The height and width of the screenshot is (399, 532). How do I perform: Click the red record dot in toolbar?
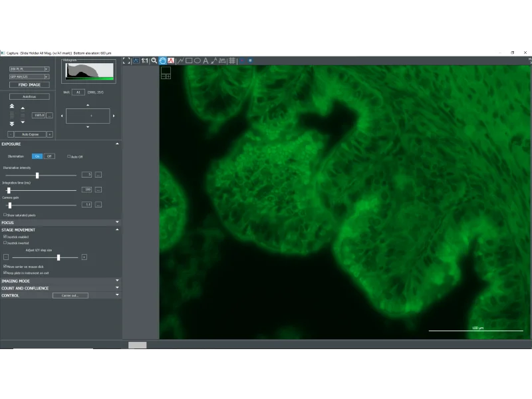coord(242,61)
